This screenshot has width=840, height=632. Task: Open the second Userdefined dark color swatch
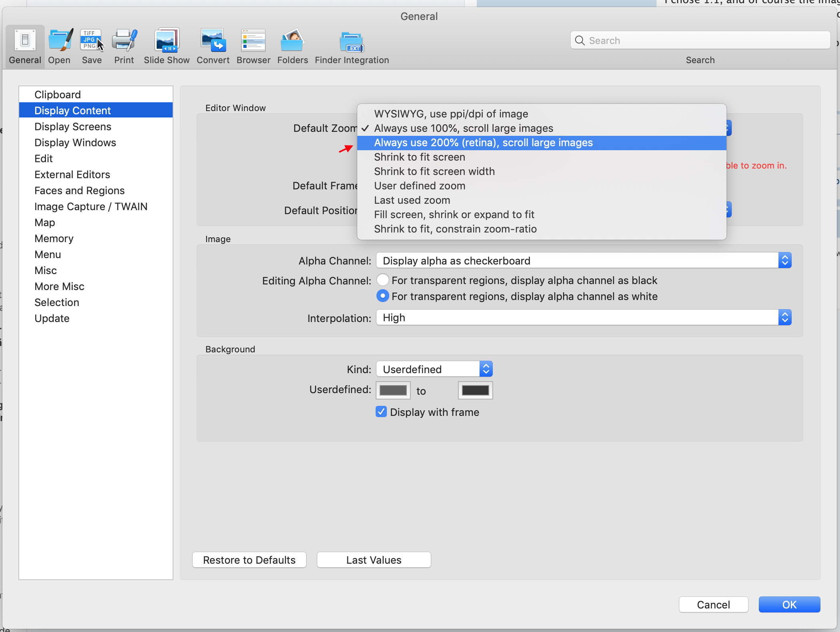coord(476,390)
